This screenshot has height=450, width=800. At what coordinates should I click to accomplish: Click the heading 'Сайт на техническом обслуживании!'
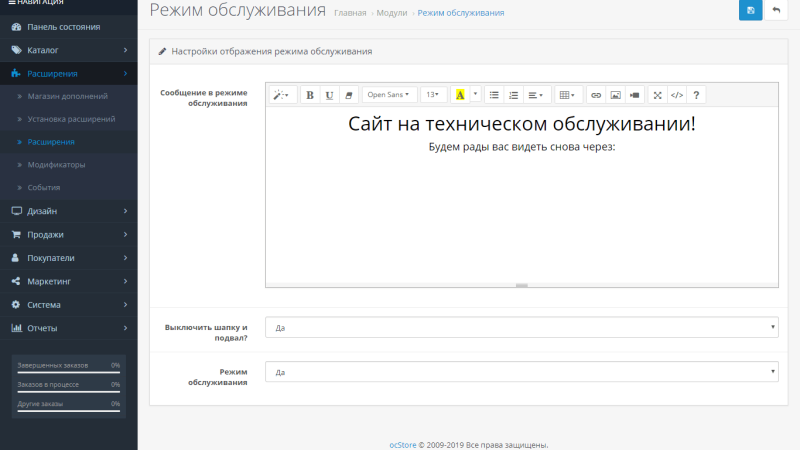click(x=521, y=124)
